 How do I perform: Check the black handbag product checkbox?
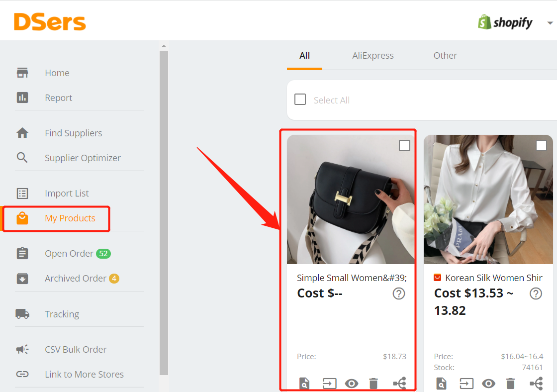coord(404,145)
